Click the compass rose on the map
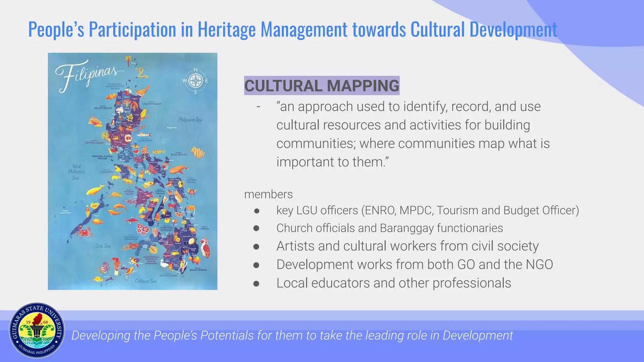644x362 pixels. [x=195, y=81]
